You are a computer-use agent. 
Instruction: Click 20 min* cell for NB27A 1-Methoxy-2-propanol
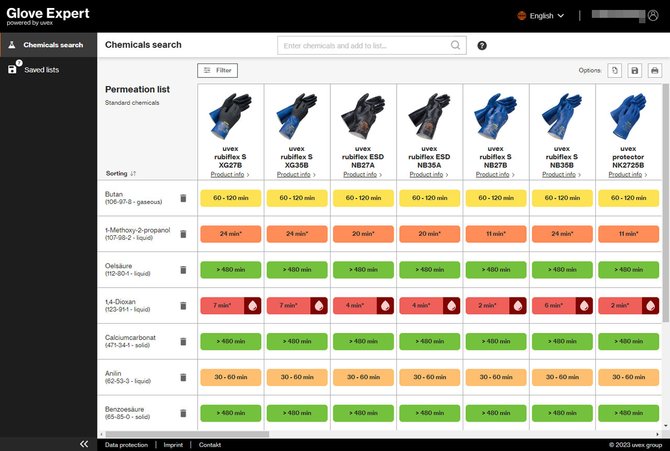(363, 234)
